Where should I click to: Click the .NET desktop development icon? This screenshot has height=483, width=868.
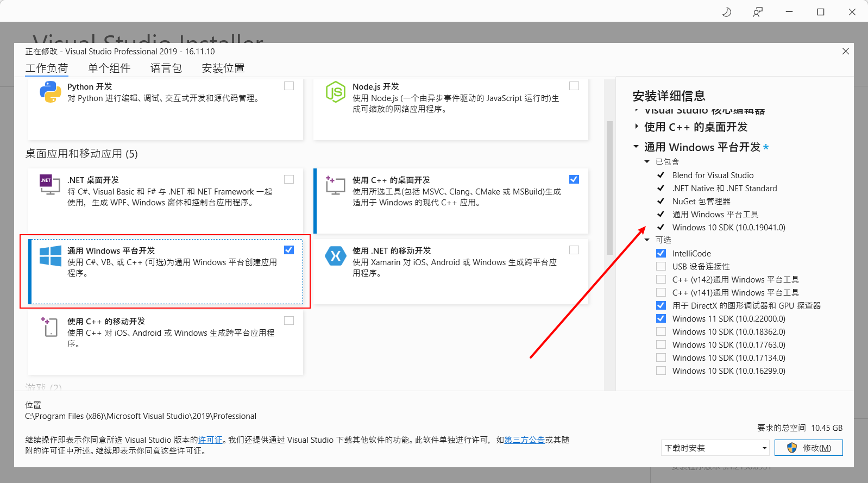click(50, 185)
